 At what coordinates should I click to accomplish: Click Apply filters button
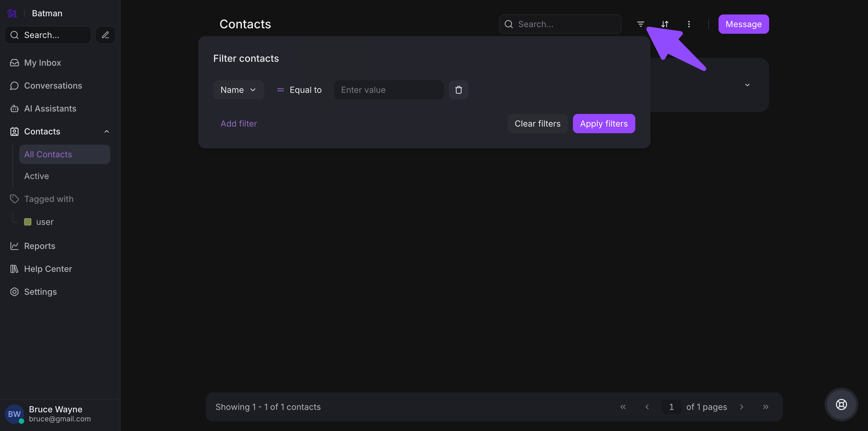[603, 124]
